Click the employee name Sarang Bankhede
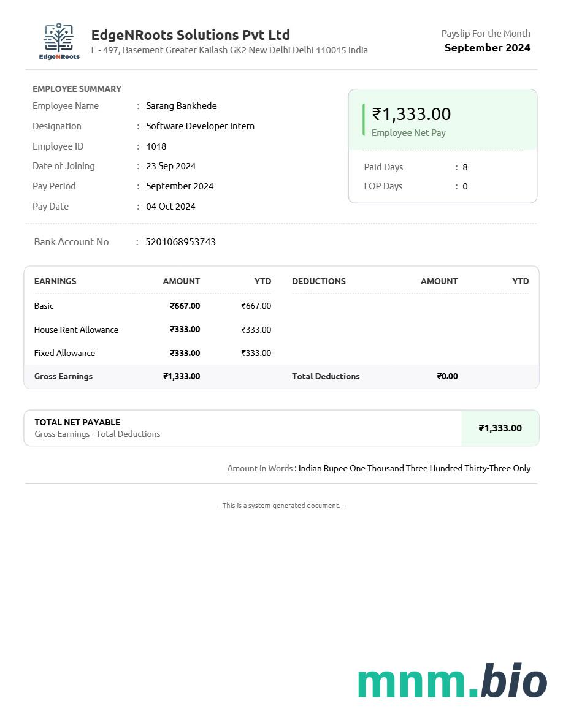The image size is (563, 728). 181,106
